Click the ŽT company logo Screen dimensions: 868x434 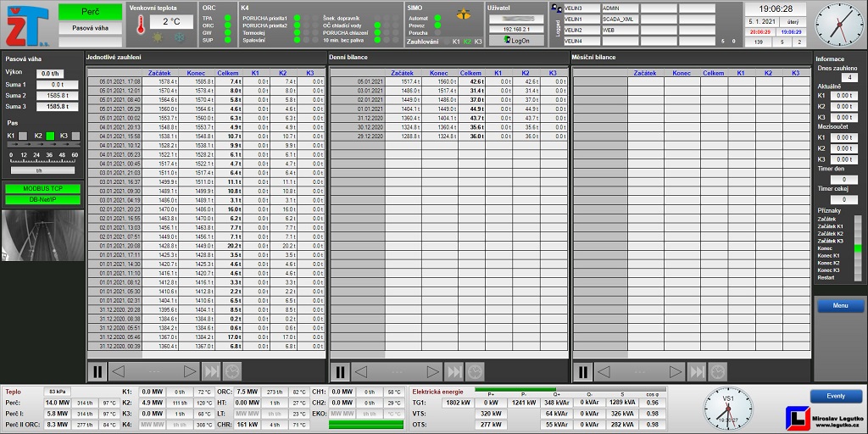(28, 25)
